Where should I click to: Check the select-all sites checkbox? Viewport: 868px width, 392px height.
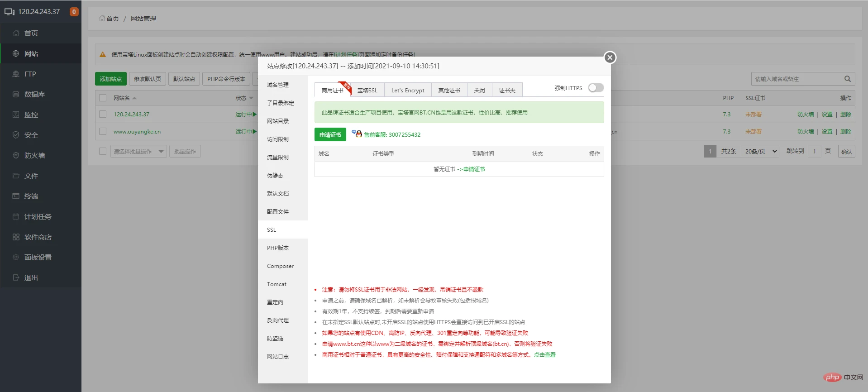coord(103,98)
